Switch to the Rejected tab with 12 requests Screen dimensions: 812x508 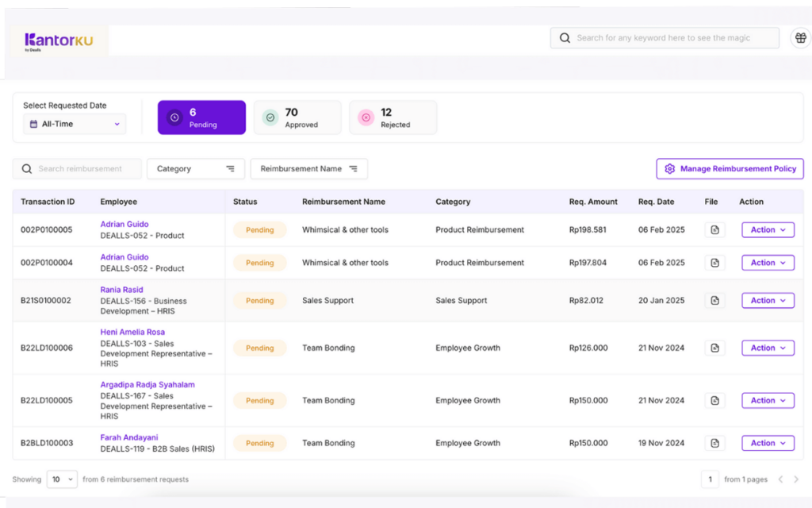(393, 117)
